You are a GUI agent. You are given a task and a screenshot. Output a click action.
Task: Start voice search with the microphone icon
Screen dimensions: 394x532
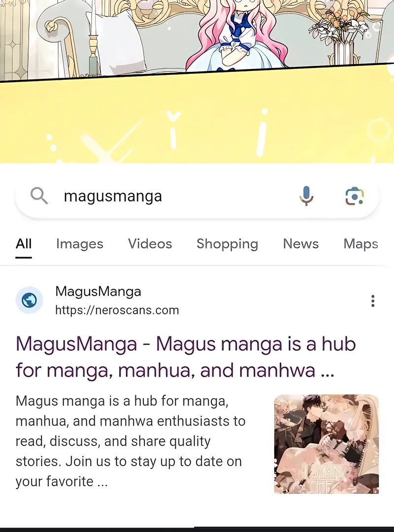pos(306,196)
